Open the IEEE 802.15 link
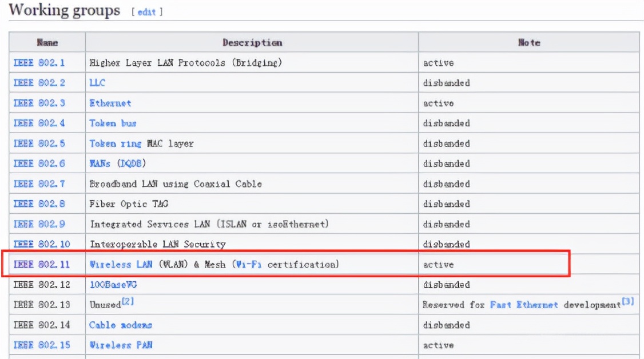Viewport: 644px width, 359px height. pos(42,345)
